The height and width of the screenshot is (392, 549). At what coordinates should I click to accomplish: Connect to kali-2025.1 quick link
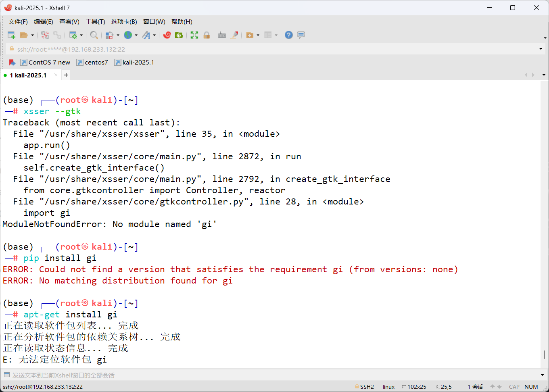click(x=134, y=63)
